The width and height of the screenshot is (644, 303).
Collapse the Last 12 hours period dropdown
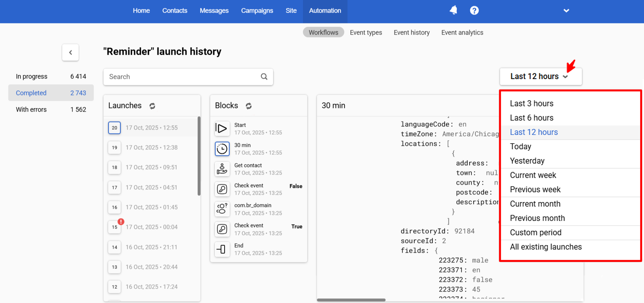pyautogui.click(x=540, y=76)
